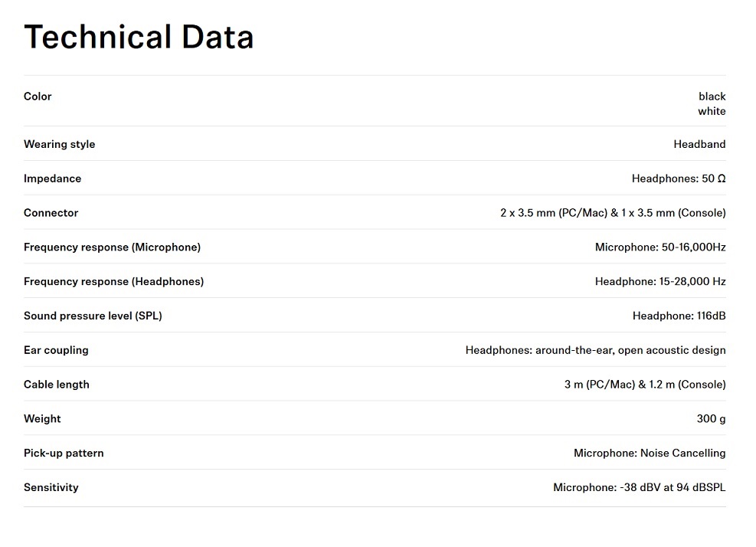Select Sound pressure level (SPL) label
Screen dimensions: 756x547
click(93, 316)
